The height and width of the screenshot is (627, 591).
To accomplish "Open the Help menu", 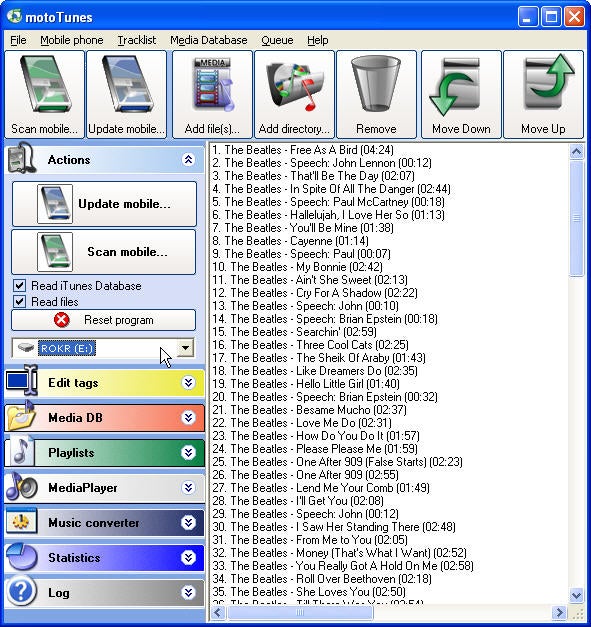I will (318, 40).
